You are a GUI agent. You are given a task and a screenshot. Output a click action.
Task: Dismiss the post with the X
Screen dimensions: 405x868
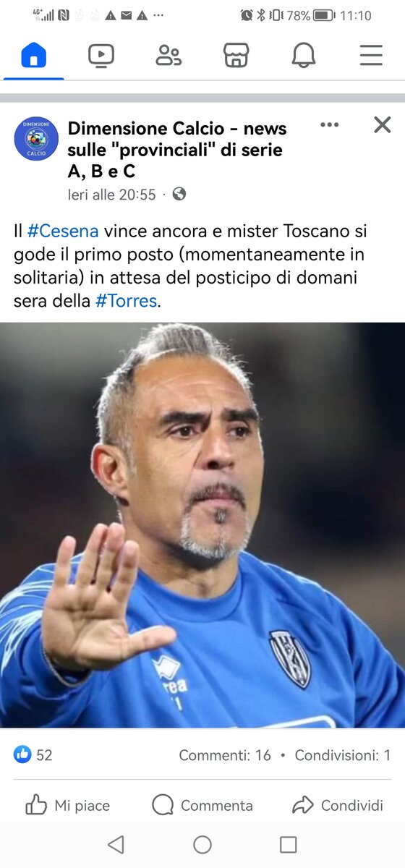pos(382,124)
